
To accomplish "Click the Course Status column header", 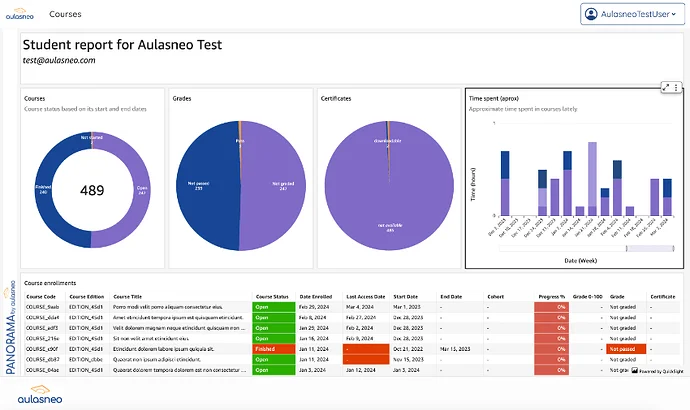I will 272,297.
